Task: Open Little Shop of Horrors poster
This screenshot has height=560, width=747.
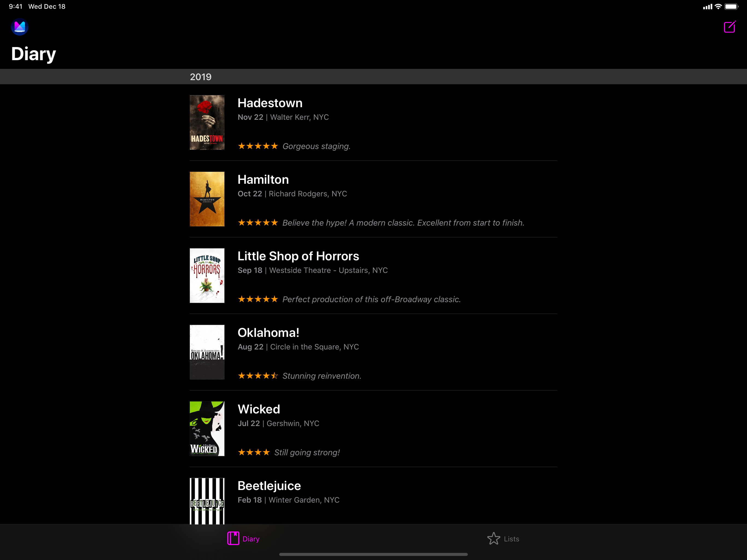Action: [x=207, y=276]
